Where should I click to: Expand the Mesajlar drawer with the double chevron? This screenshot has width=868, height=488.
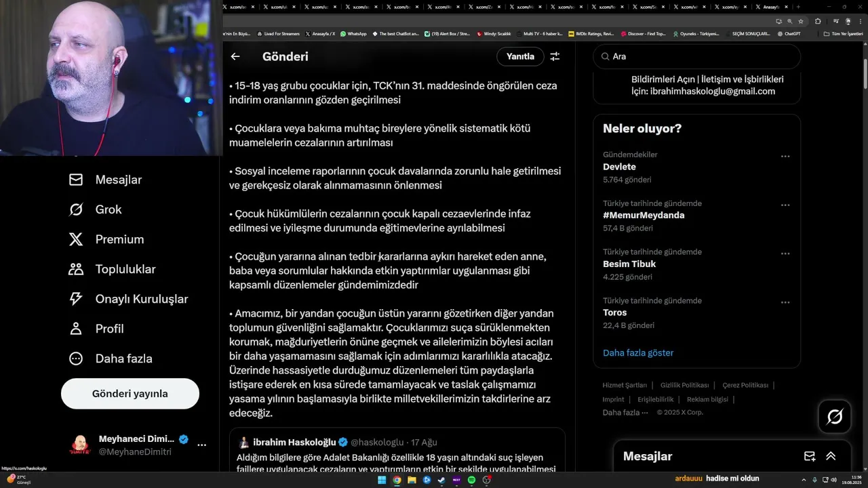[x=831, y=456]
